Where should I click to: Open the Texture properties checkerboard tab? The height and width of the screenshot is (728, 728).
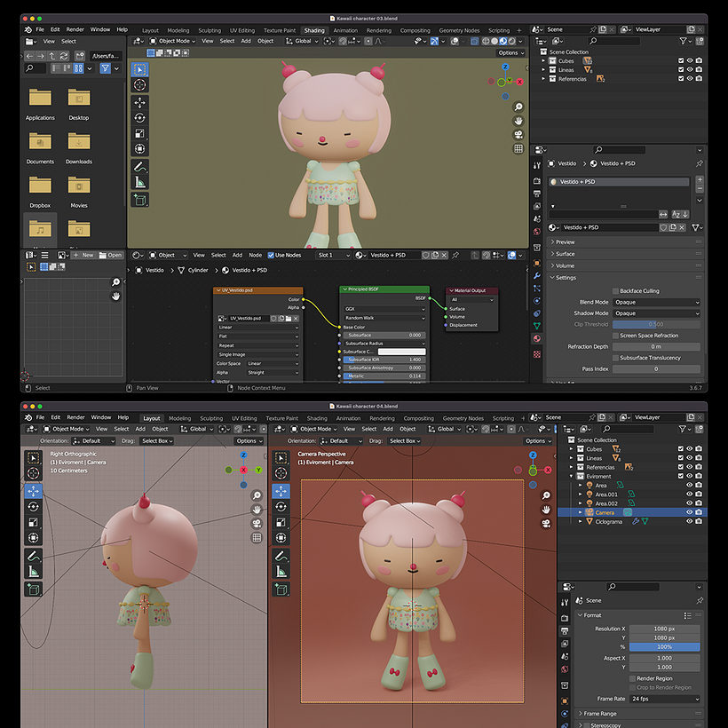click(537, 352)
